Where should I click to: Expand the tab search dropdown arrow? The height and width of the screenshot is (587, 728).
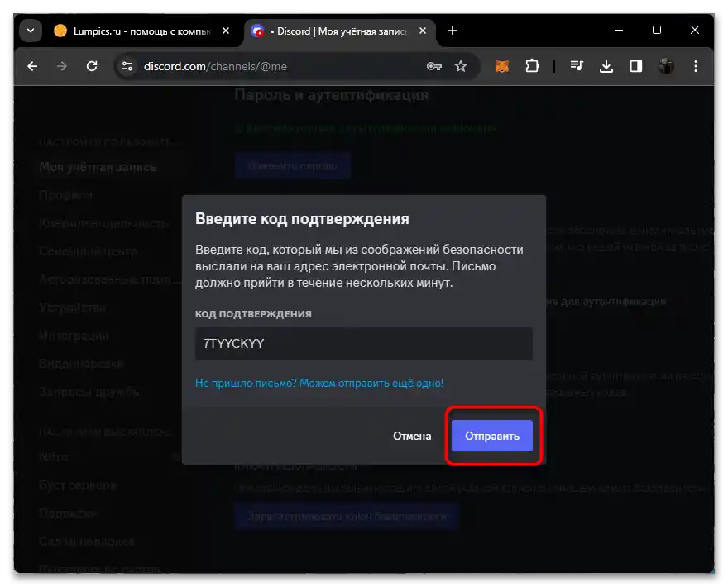(31, 31)
